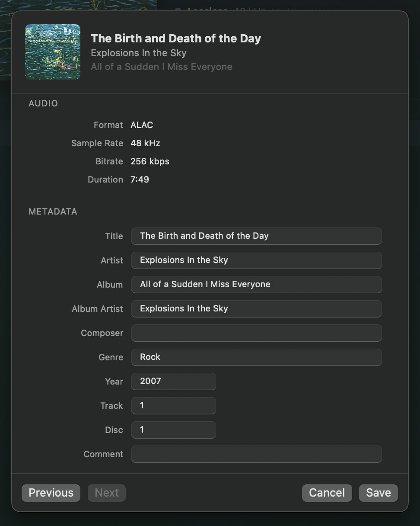This screenshot has width=420, height=526.
Task: Click the Format label
Action: point(108,125)
